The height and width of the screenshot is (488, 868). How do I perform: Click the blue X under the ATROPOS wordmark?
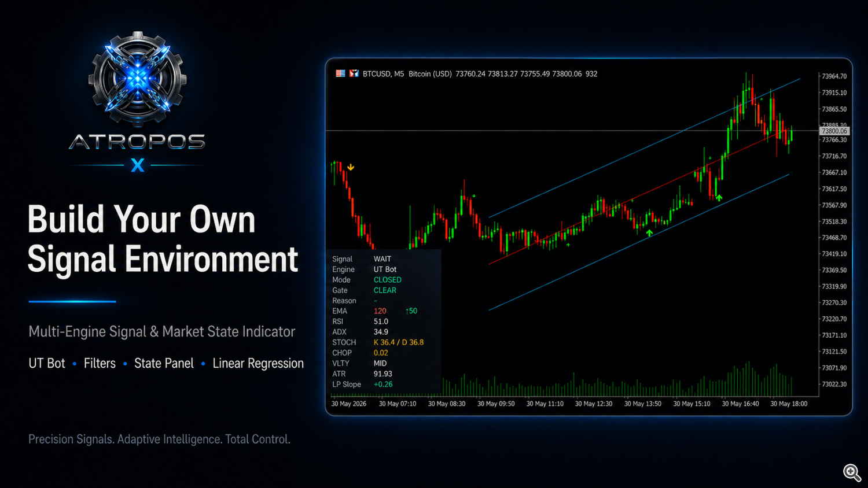138,165
